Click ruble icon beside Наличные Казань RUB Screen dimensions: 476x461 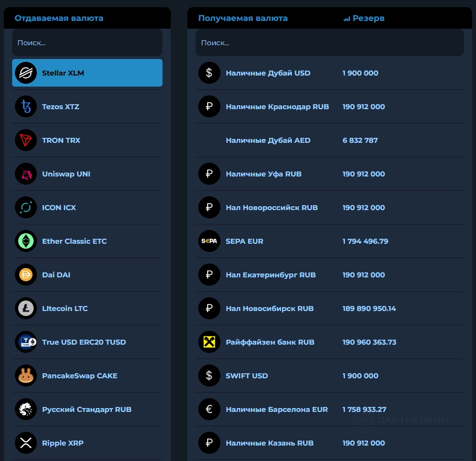coord(209,443)
